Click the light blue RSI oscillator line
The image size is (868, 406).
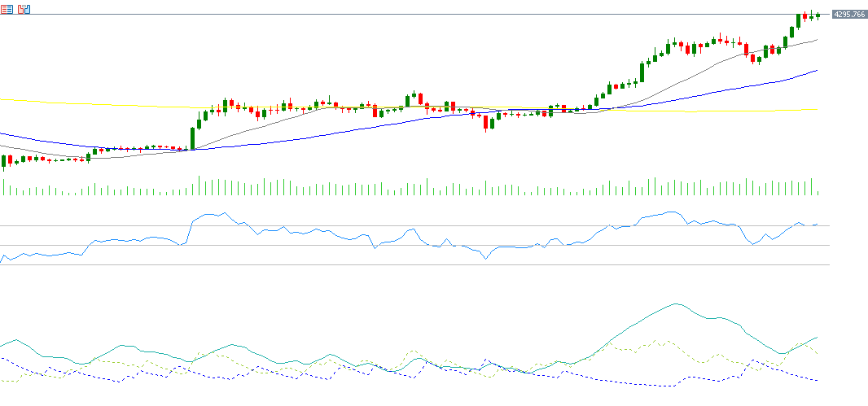point(122,240)
